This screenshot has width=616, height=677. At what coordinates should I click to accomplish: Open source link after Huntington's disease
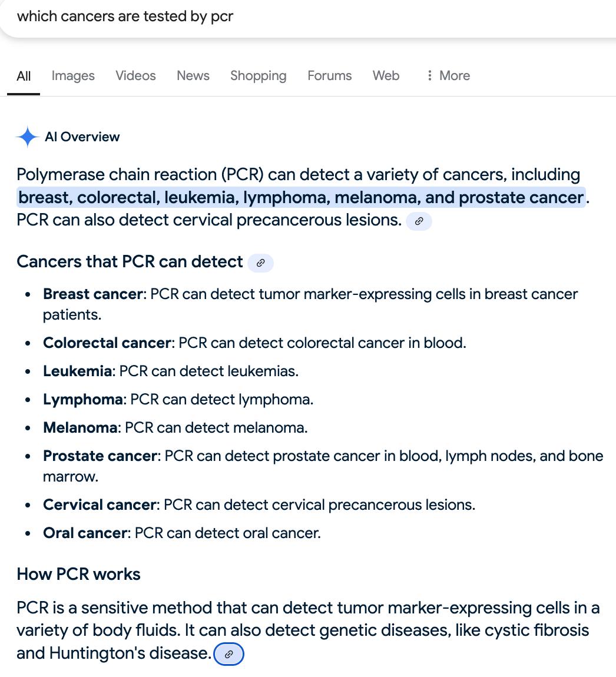tap(229, 653)
